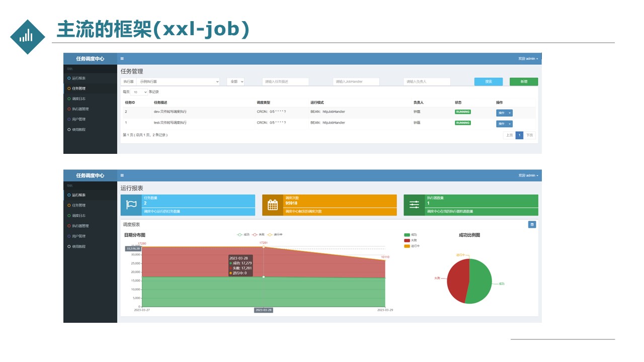Open 执行器管理 in the top panel sidebar
The width and height of the screenshot is (644, 362).
point(79,109)
